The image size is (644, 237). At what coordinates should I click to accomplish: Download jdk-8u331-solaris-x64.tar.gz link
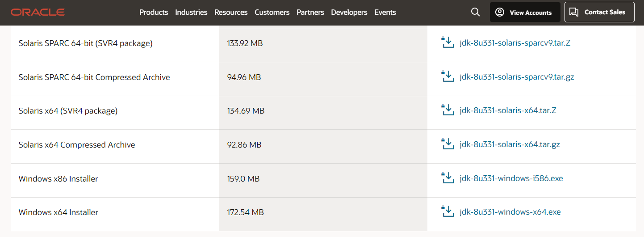(510, 144)
